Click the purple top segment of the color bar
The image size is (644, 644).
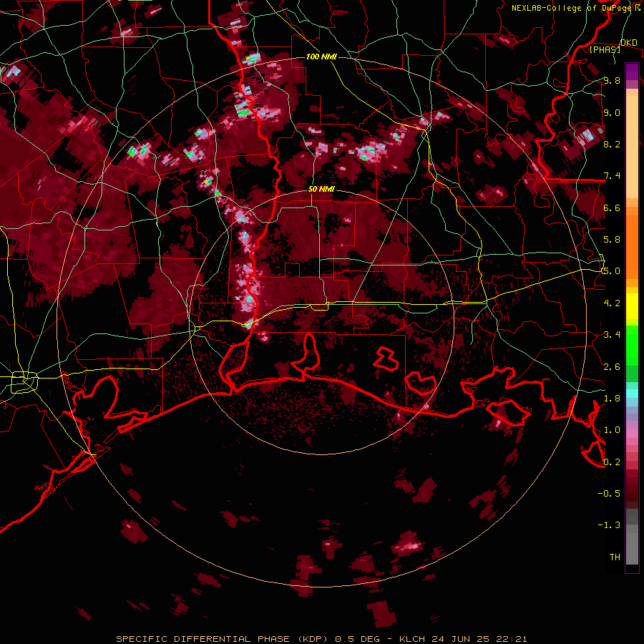pyautogui.click(x=632, y=72)
